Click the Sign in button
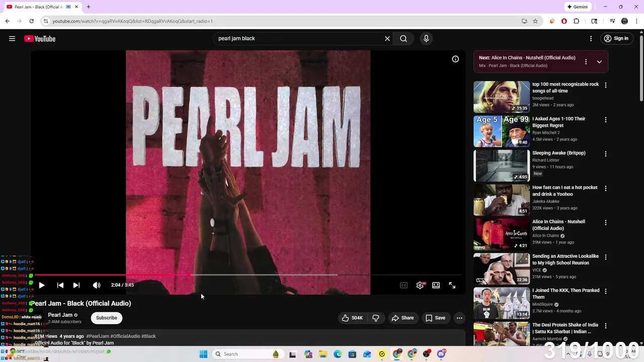This screenshot has width=644, height=362. click(x=616, y=38)
